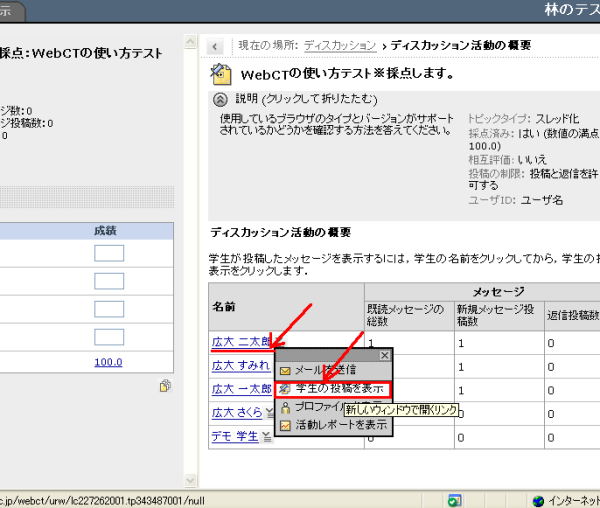Close the popup action menu
Image resolution: width=600 pixels, height=508 pixels.
(x=385, y=355)
